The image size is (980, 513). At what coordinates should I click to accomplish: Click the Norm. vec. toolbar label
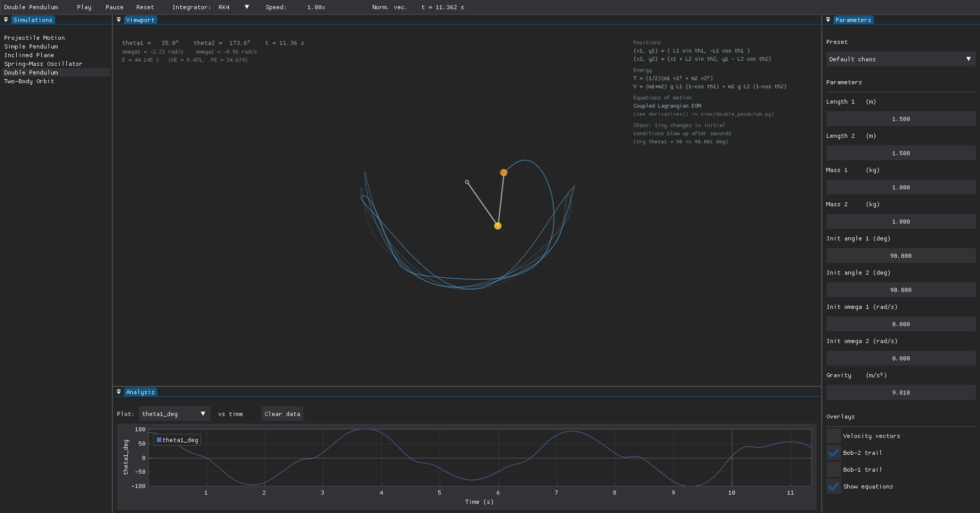[389, 7]
